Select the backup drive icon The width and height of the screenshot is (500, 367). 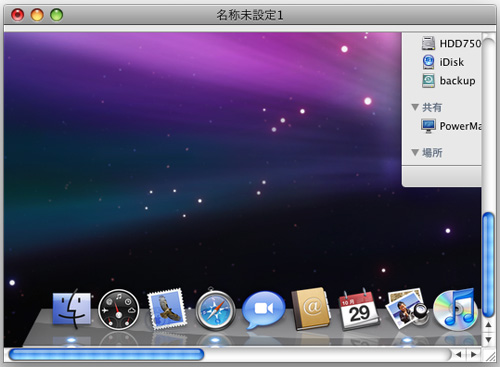tap(428, 81)
